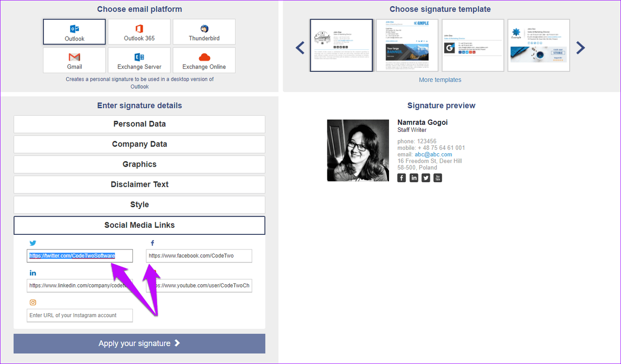Pick the Exchange Server platform

click(x=139, y=61)
